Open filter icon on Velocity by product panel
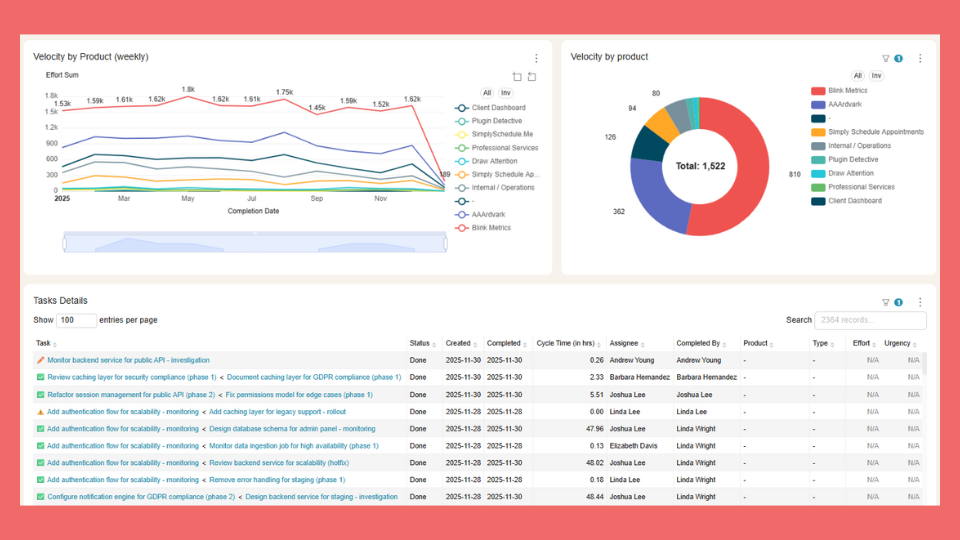 [x=885, y=58]
